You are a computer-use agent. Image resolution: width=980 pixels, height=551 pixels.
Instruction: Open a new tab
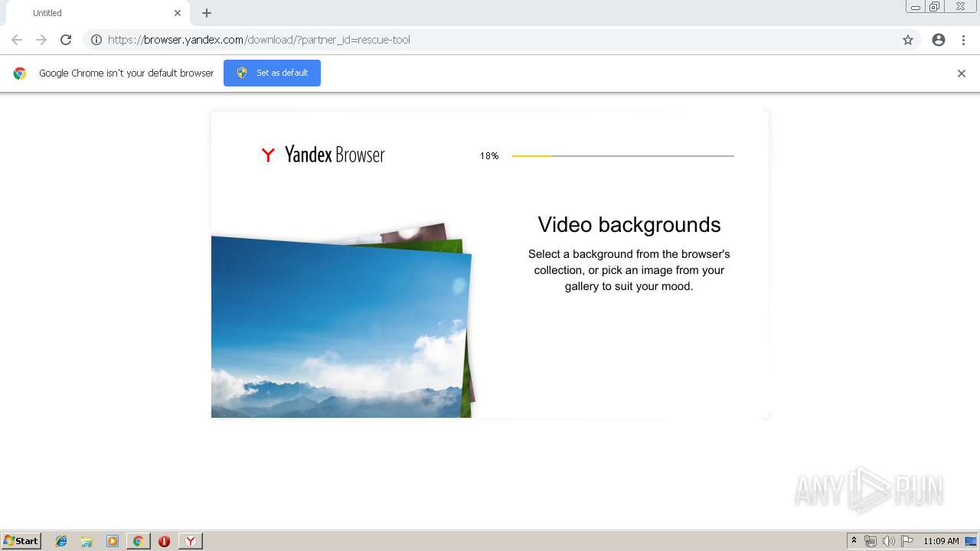coord(207,13)
